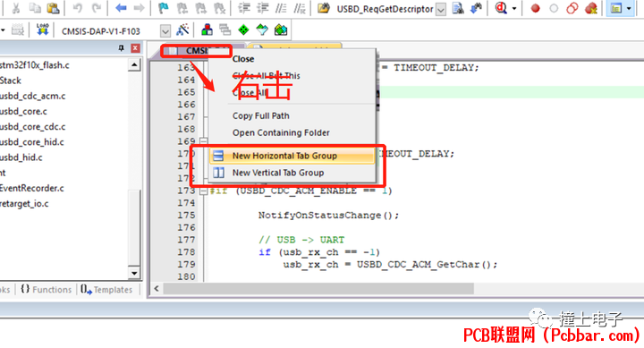This screenshot has height=348, width=644.
Task: Expand the window layout dropdown arrow
Action: (629, 8)
